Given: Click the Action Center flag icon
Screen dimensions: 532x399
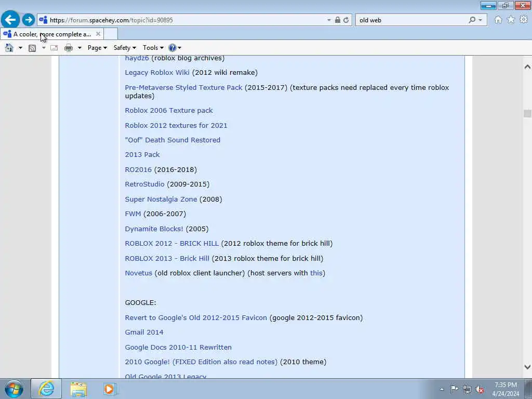Looking at the screenshot, I should click(x=454, y=389).
